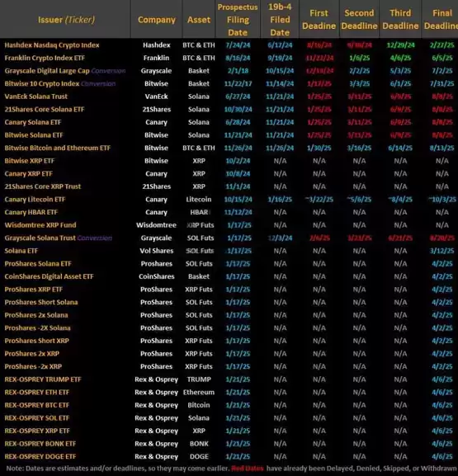The image size is (458, 476).
Task: Select the 'ProShares Solana ETF' row name
Action: point(38,263)
